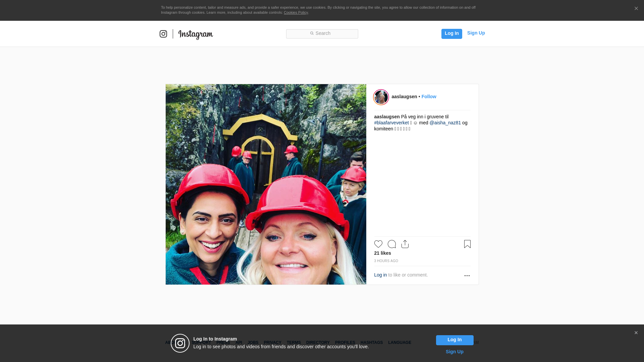This screenshot has height=362, width=644.
Task: Focus the Search input field
Action: pyautogui.click(x=322, y=34)
